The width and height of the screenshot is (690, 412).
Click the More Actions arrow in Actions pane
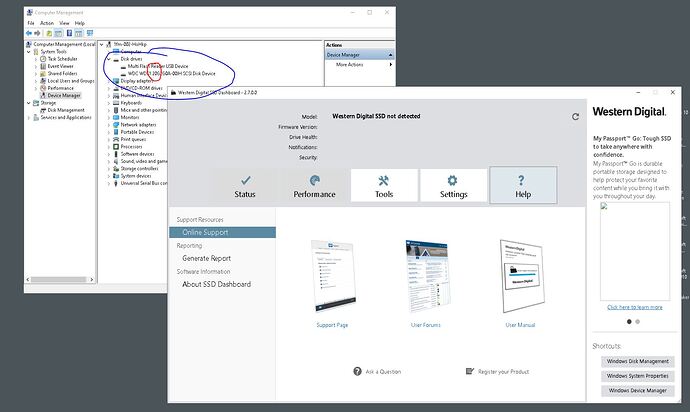click(x=390, y=65)
